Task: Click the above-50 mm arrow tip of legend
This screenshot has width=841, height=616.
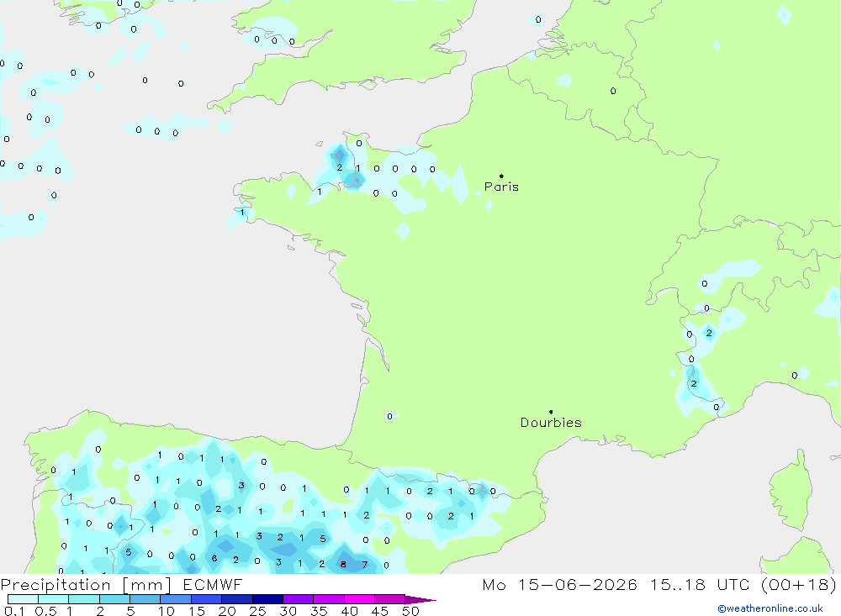Action: 420,599
